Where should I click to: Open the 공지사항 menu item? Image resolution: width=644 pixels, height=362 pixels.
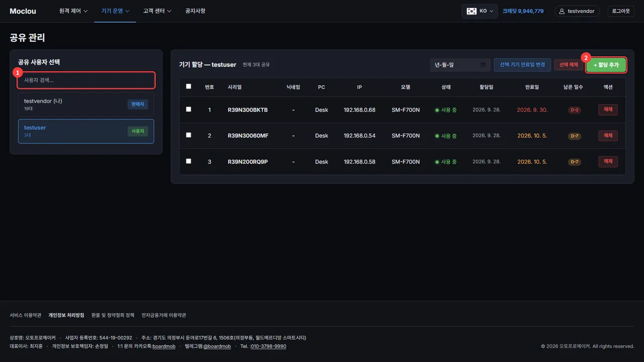[x=195, y=11]
